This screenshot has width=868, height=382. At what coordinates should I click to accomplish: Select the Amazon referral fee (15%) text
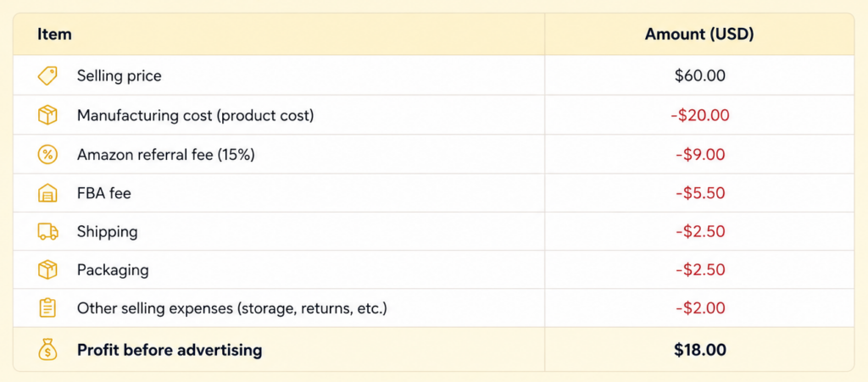[165, 155]
